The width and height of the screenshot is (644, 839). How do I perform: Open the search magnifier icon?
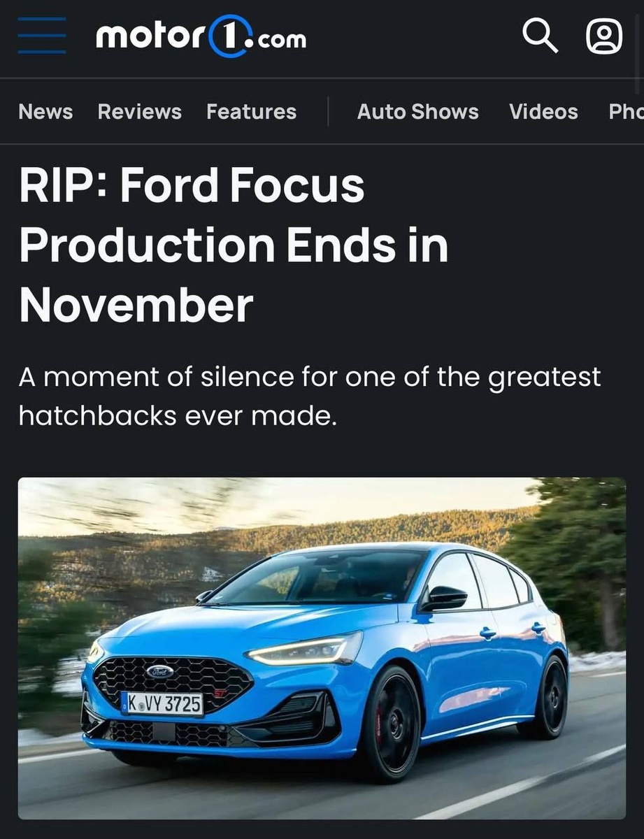tap(541, 36)
